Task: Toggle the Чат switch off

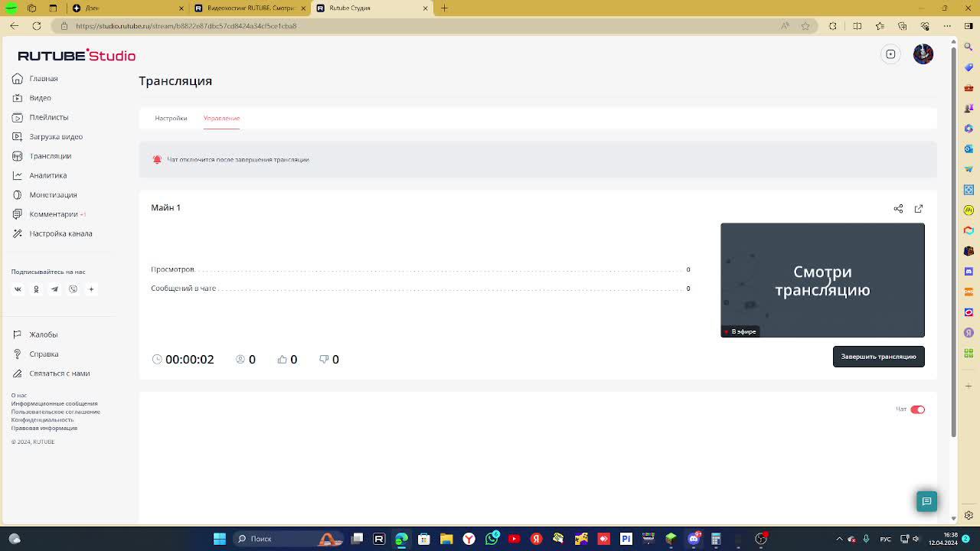Action: 917,409
